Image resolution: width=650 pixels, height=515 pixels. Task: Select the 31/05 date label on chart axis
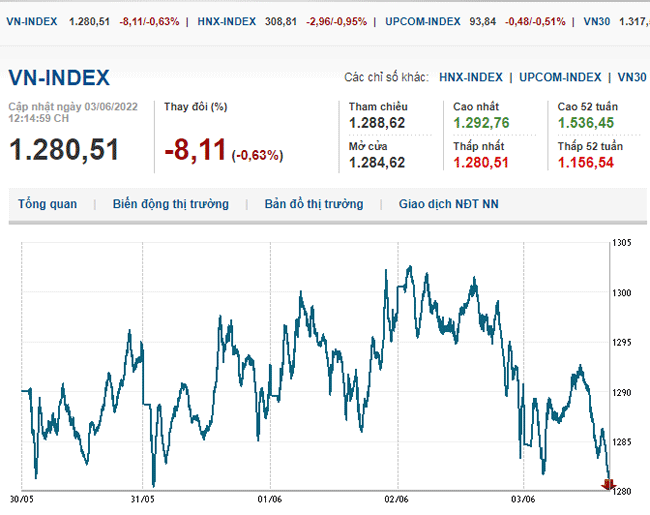(145, 498)
